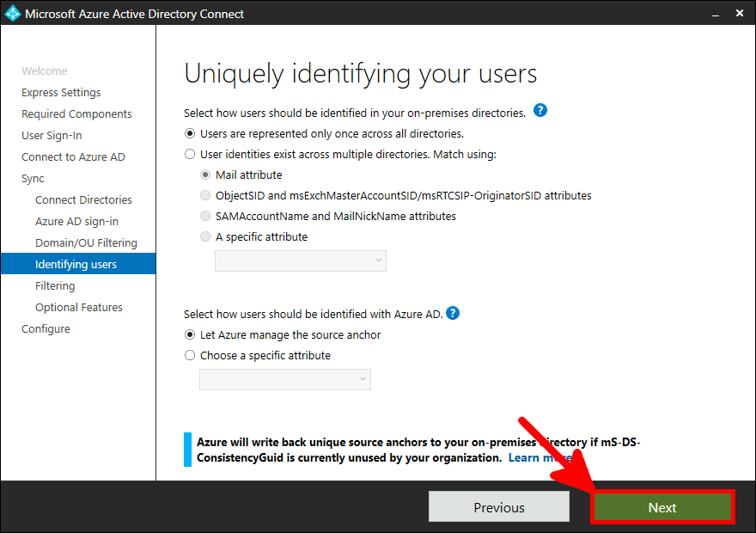Select the Mail attribute matching option
756x533 pixels.
tap(204, 175)
